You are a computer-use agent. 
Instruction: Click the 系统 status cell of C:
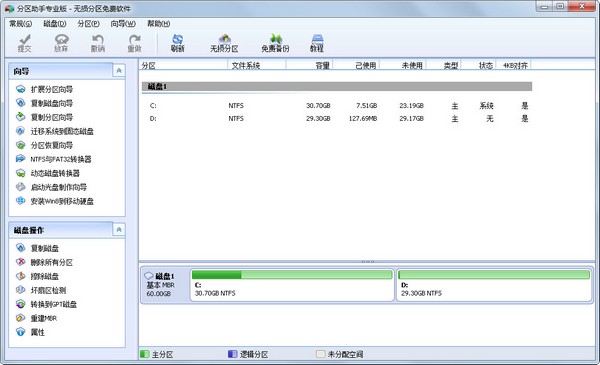486,106
